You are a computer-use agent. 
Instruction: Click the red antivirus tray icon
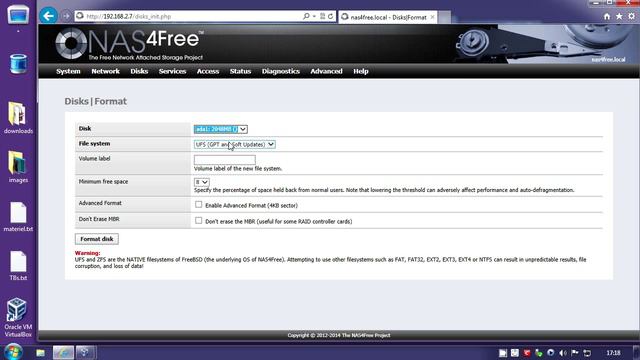527,353
